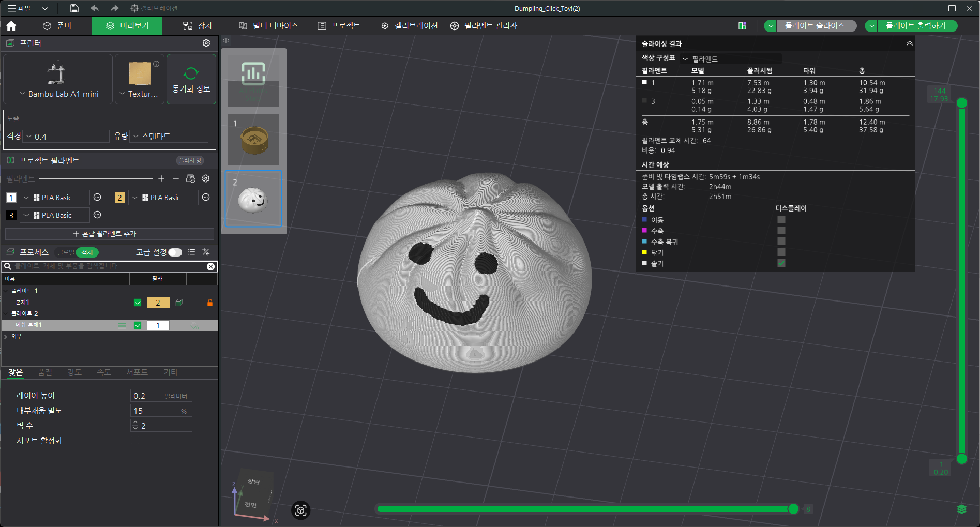
Task: Edit filament 3 preset via its ellipsis icon
Action: point(97,215)
